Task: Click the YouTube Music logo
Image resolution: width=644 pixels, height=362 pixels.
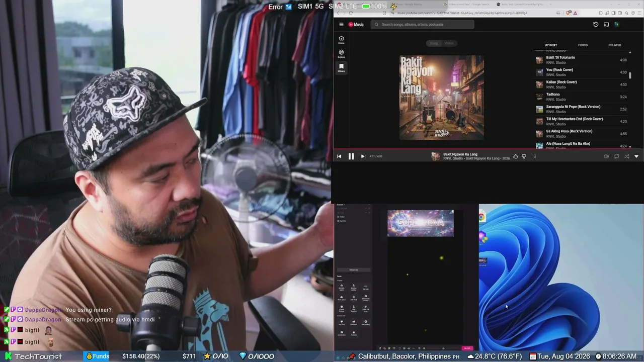Action: pos(356,24)
